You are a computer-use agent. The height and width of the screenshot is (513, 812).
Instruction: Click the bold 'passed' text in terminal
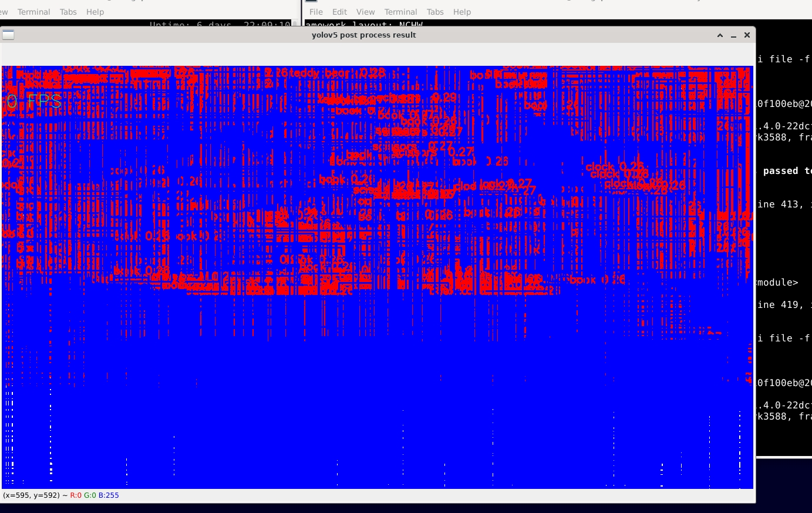pyautogui.click(x=780, y=171)
